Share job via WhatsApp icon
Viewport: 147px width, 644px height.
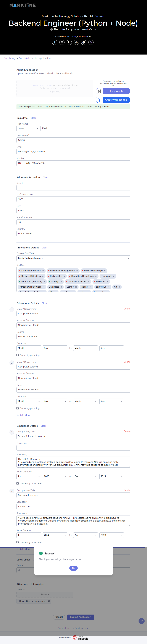click(x=76, y=42)
